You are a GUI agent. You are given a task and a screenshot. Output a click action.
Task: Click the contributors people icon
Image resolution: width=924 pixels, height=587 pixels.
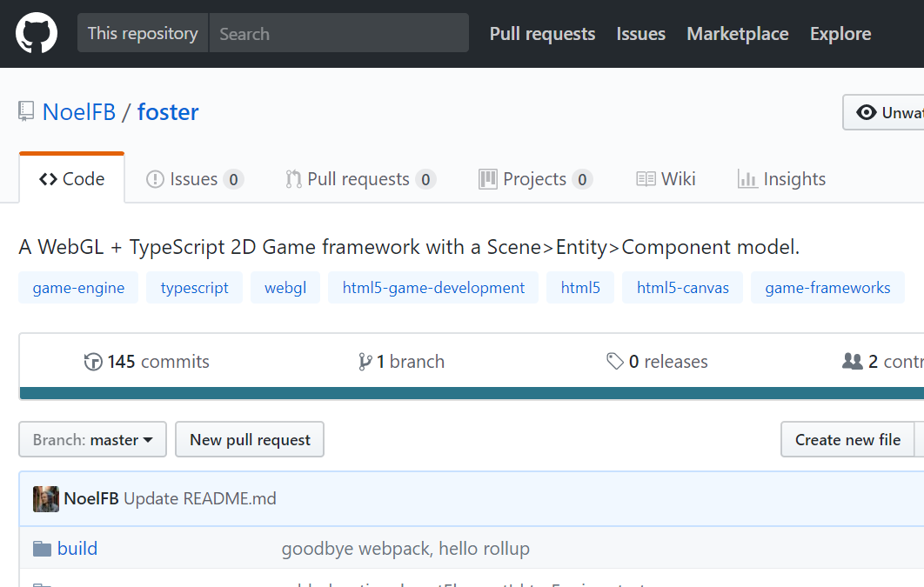coord(852,361)
